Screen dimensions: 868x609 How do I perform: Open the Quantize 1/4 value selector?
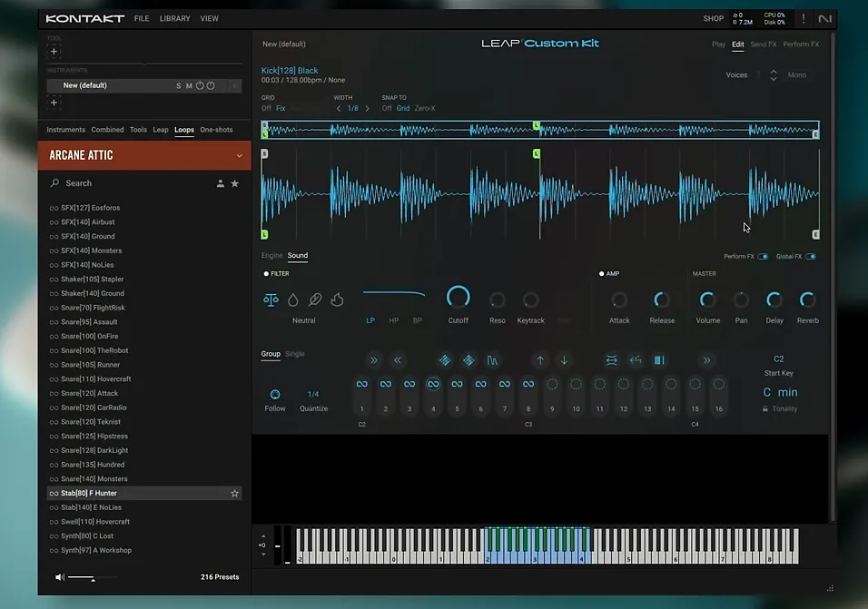(313, 395)
